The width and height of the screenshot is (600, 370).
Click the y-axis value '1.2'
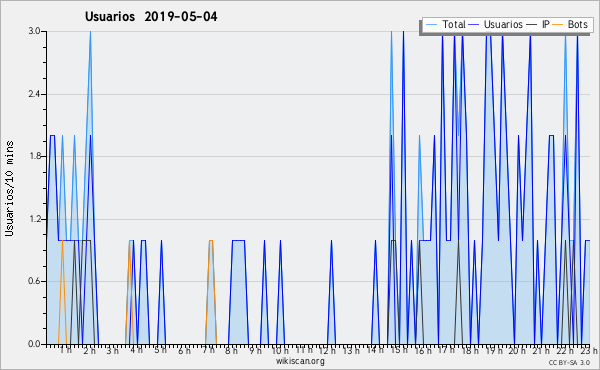[x=35, y=219]
